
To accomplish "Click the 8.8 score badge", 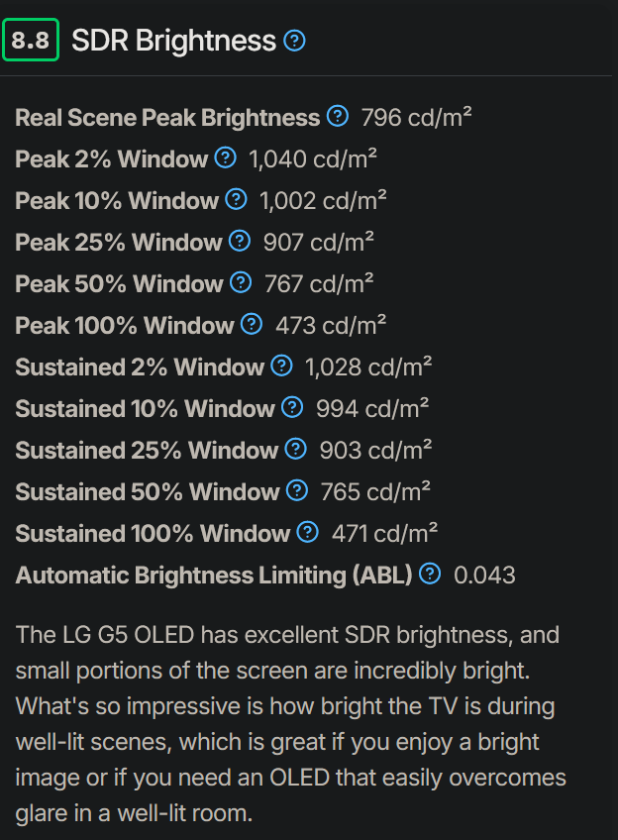I will click(31, 41).
